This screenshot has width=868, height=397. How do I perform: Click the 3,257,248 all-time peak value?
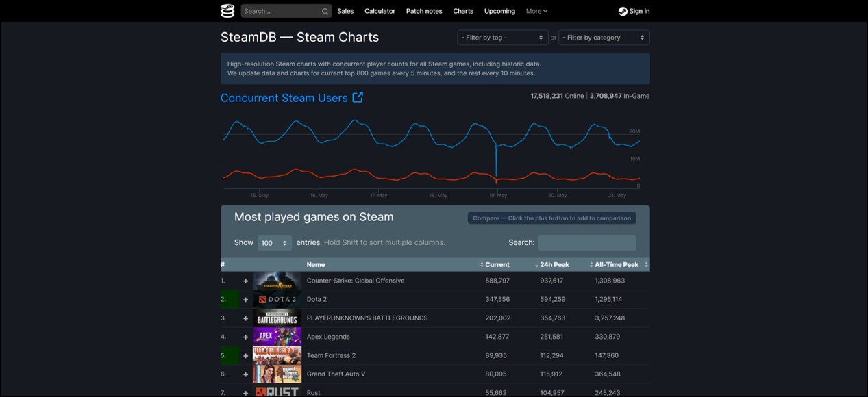pos(610,318)
